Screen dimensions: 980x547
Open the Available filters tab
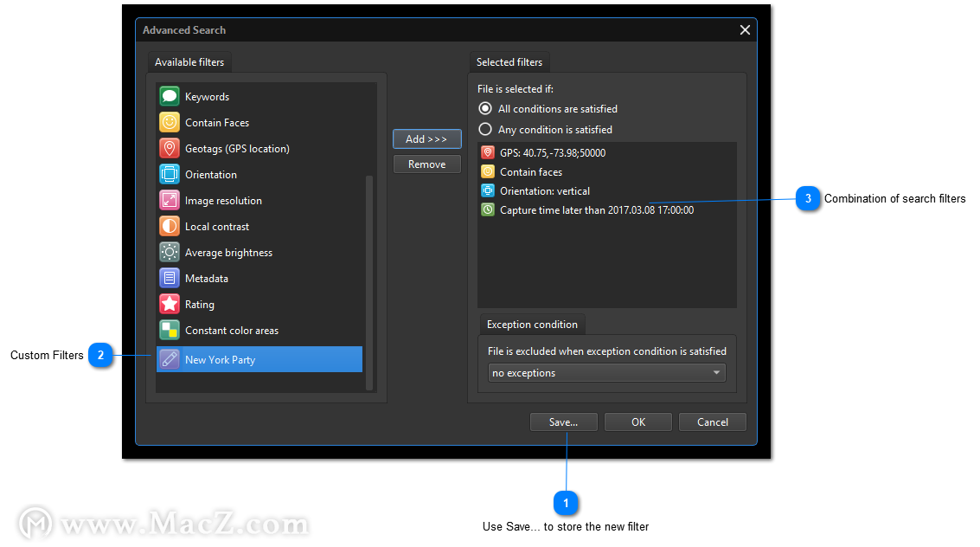(x=189, y=62)
